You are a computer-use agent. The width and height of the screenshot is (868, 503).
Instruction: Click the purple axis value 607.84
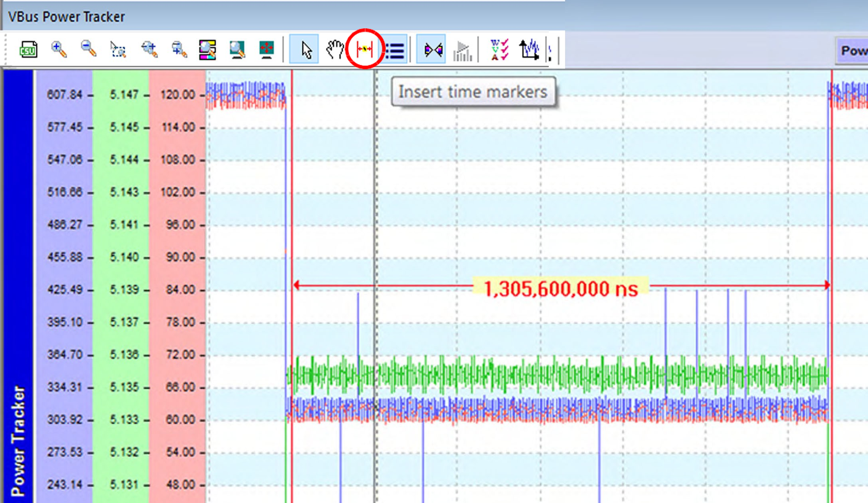click(x=64, y=95)
